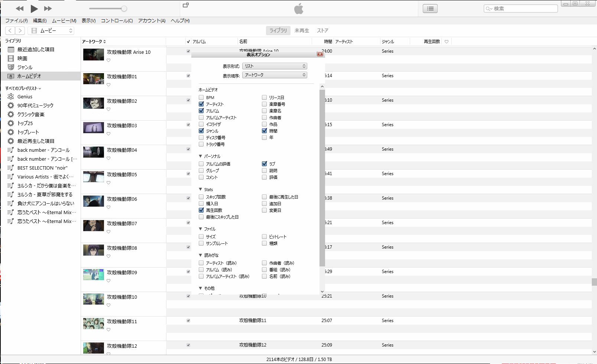The width and height of the screenshot is (597, 364).
Task: Open the 編集 menu
Action: 40,21
